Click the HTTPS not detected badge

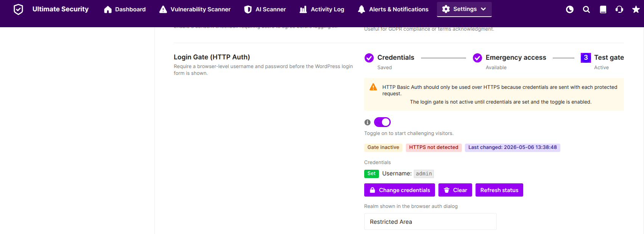(433, 147)
